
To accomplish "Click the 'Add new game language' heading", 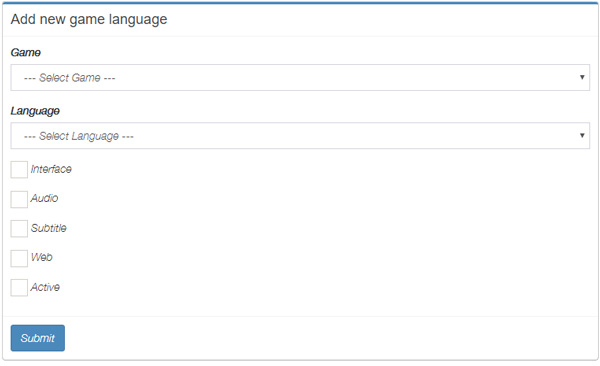I will [x=89, y=19].
